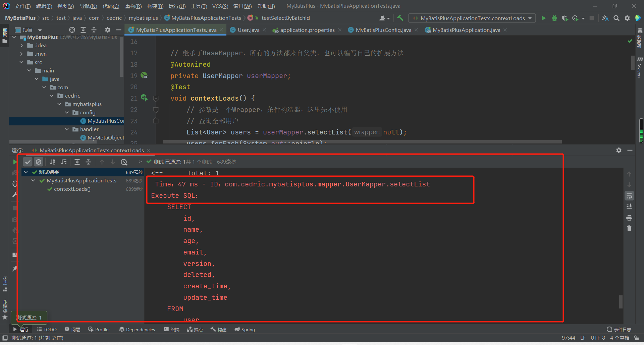Launch the profiler run icon in the main toolbar
Image resolution: width=644 pixels, height=345 pixels.
pos(575,18)
